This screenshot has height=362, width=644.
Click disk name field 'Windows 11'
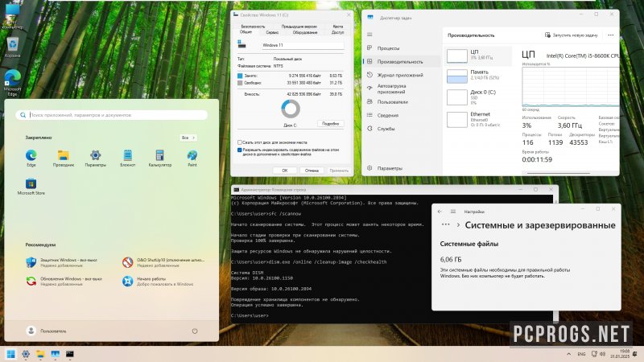303,45
